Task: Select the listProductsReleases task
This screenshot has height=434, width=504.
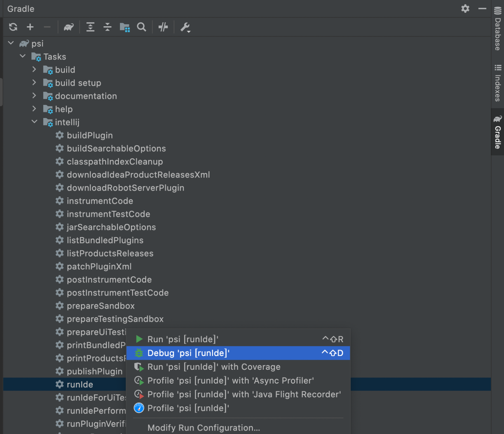Action: [x=110, y=253]
